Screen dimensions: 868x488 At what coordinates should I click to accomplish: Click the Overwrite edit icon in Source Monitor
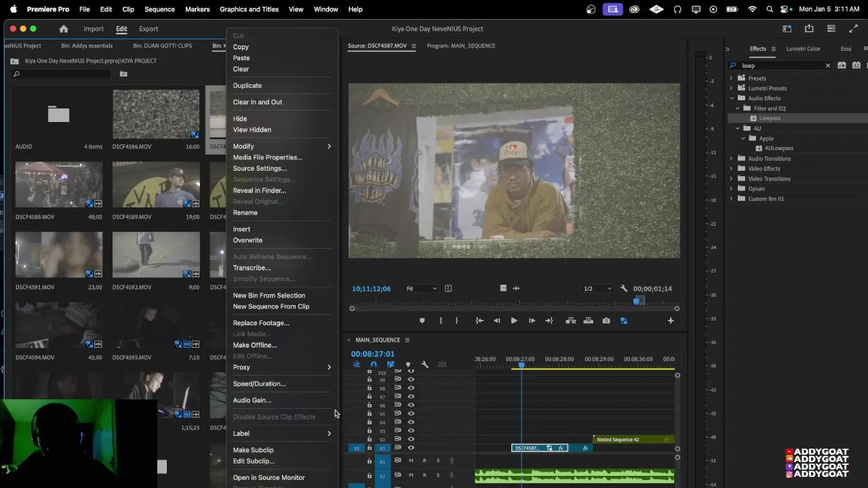click(588, 321)
